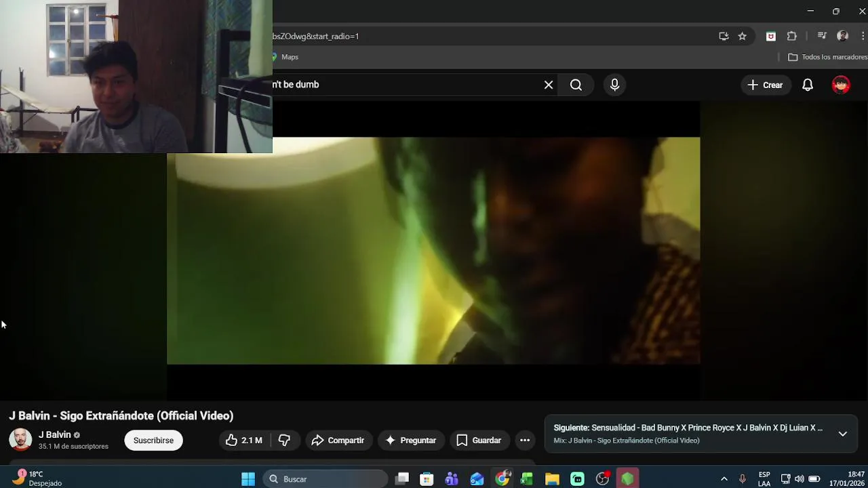Bookmark this page with the star
This screenshot has height=488, width=868.
[743, 36]
